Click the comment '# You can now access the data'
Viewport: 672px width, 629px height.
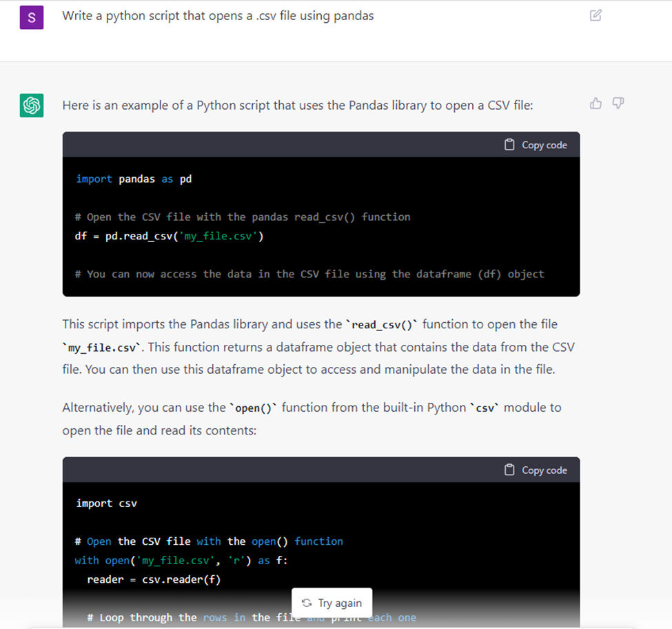pos(309,274)
